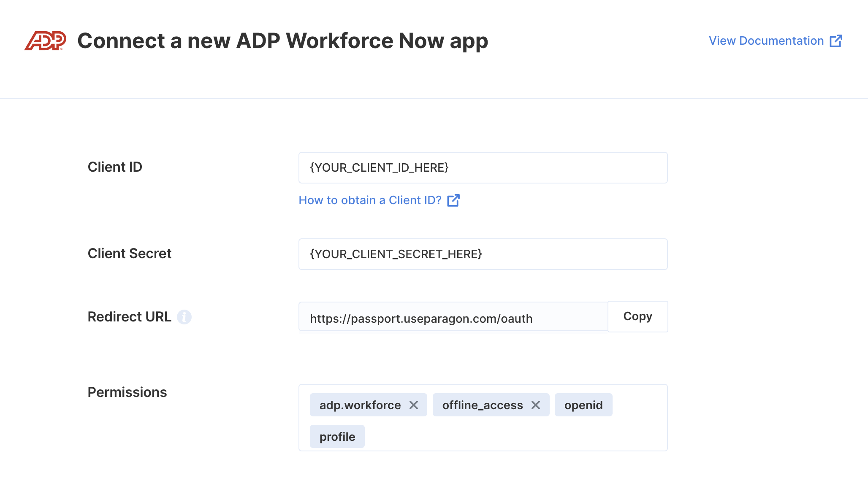Click the Client Secret label
This screenshot has width=868, height=502.
click(130, 254)
